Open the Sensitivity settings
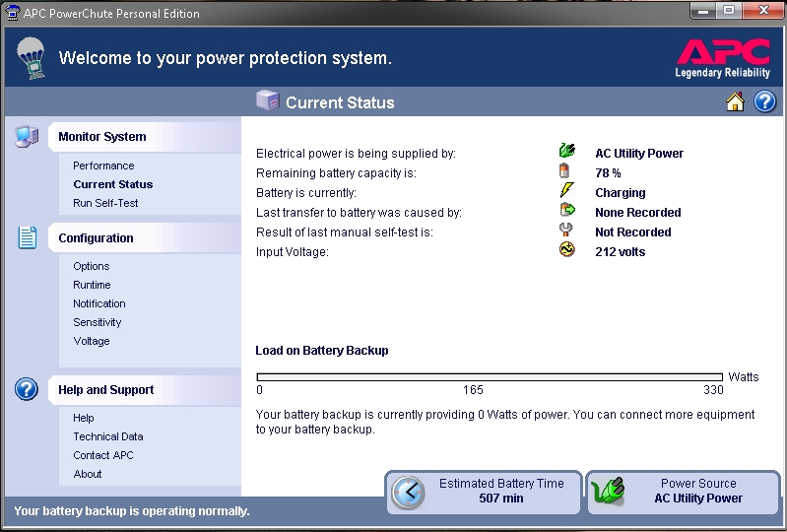Screen dimensions: 787x532 98,322
